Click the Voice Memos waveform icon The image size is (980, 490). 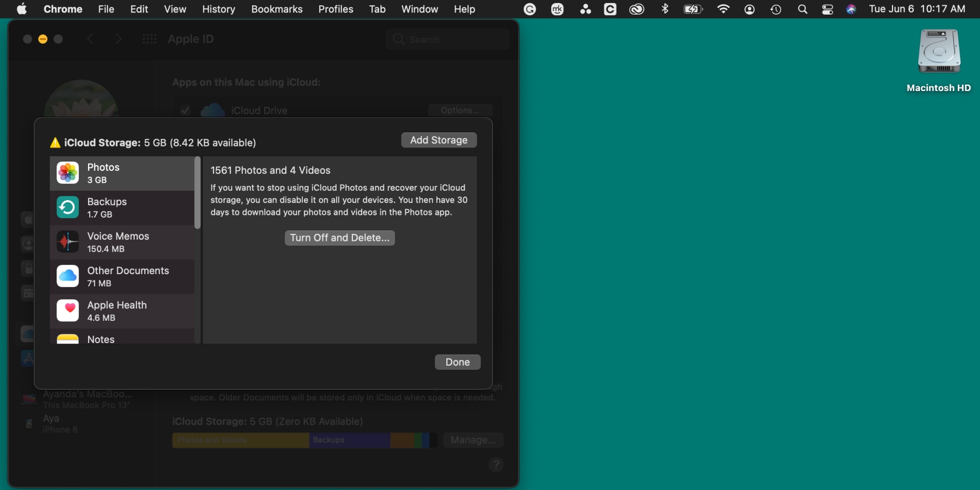[x=68, y=242]
